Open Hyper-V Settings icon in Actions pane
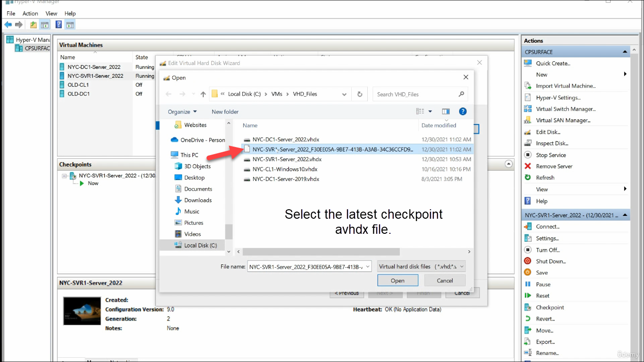644x362 pixels. click(528, 98)
